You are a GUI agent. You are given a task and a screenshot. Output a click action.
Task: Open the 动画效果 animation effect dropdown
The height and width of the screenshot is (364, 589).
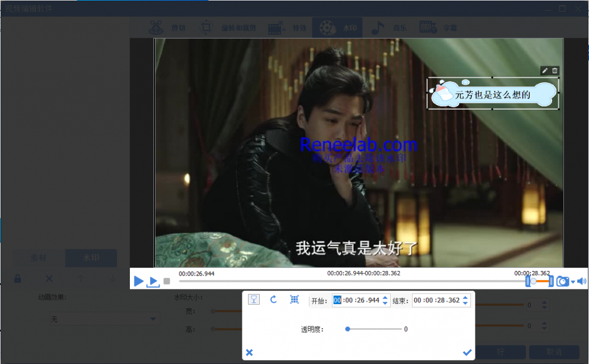pos(105,319)
